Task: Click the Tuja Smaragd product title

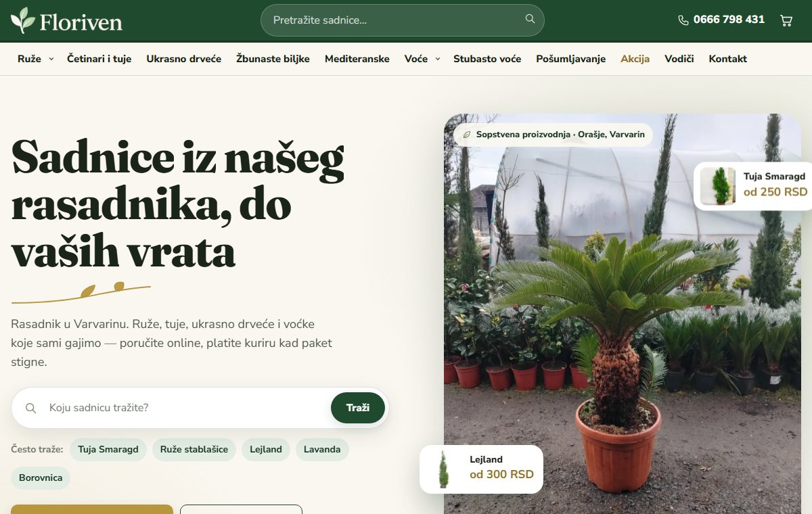Action: (x=774, y=177)
